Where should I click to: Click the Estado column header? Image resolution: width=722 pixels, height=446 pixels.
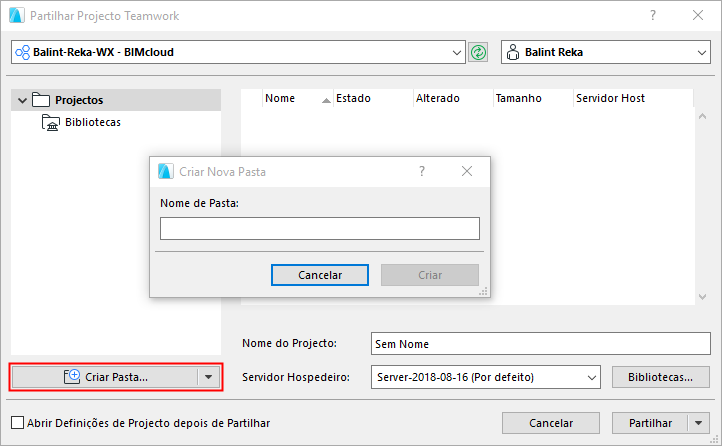tap(373, 98)
